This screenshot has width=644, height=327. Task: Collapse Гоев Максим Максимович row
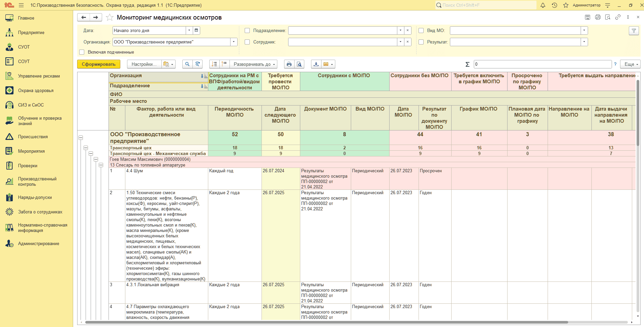coord(96,159)
